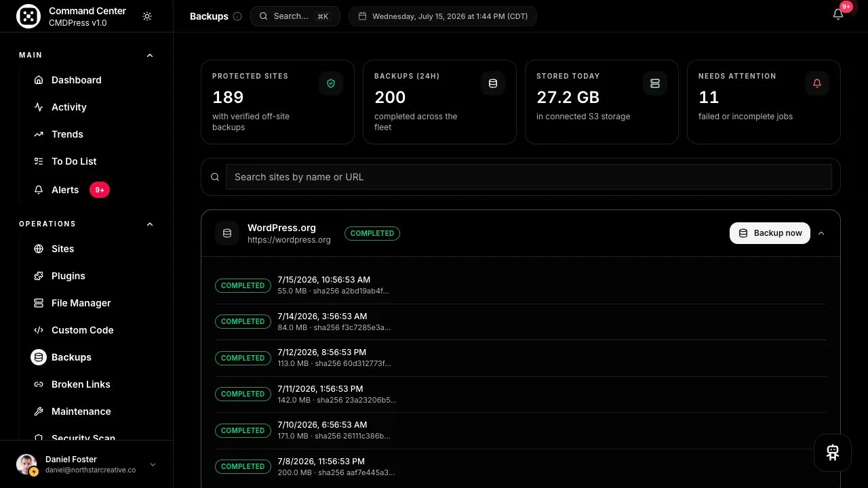Click the date and time display
The width and height of the screenshot is (868, 488).
pyautogui.click(x=443, y=16)
